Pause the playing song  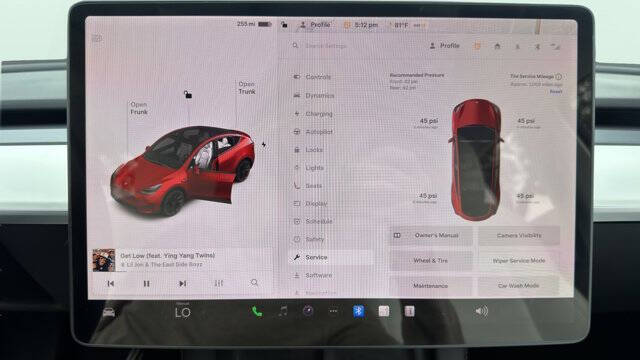coord(147,283)
